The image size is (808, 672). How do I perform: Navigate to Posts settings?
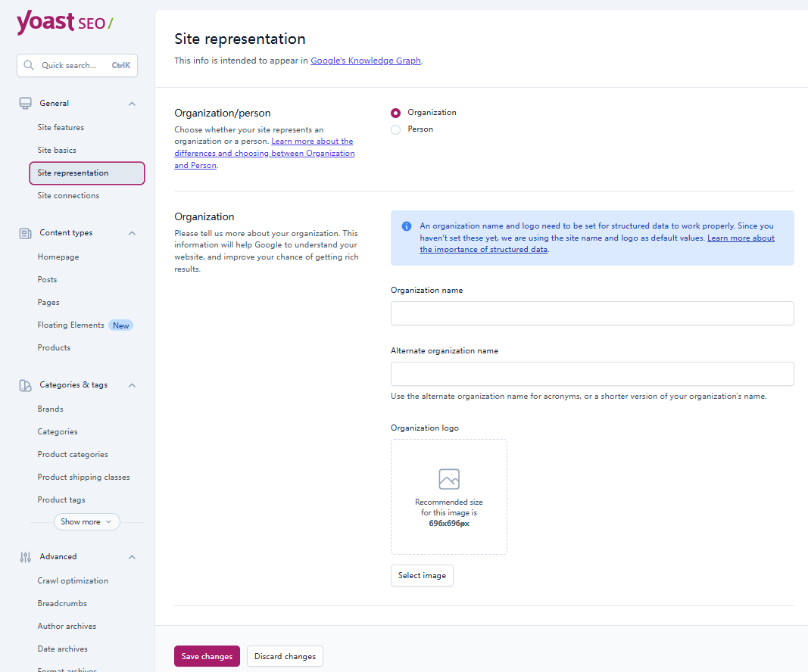point(47,279)
